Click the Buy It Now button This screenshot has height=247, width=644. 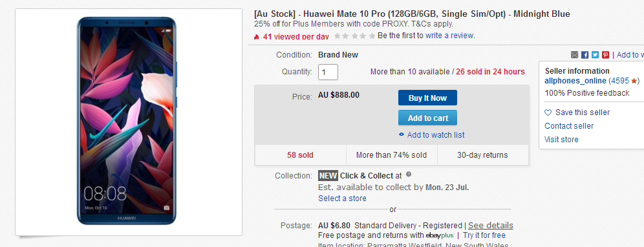click(x=427, y=98)
